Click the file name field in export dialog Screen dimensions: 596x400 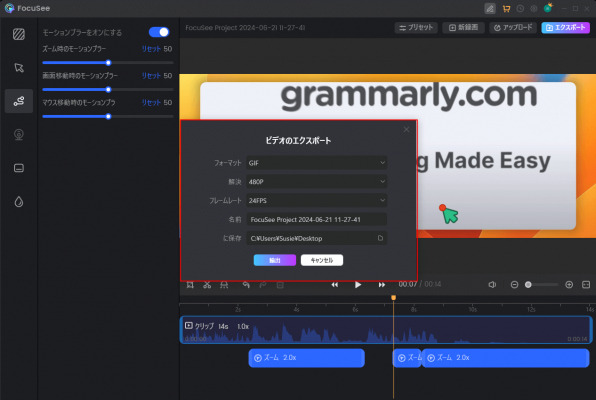tap(317, 219)
